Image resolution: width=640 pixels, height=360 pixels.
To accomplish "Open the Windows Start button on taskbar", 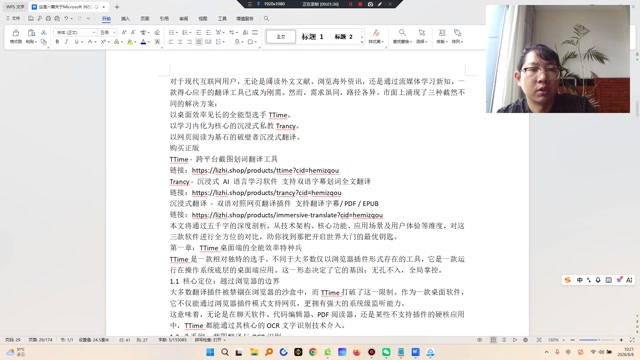I will point(210,352).
